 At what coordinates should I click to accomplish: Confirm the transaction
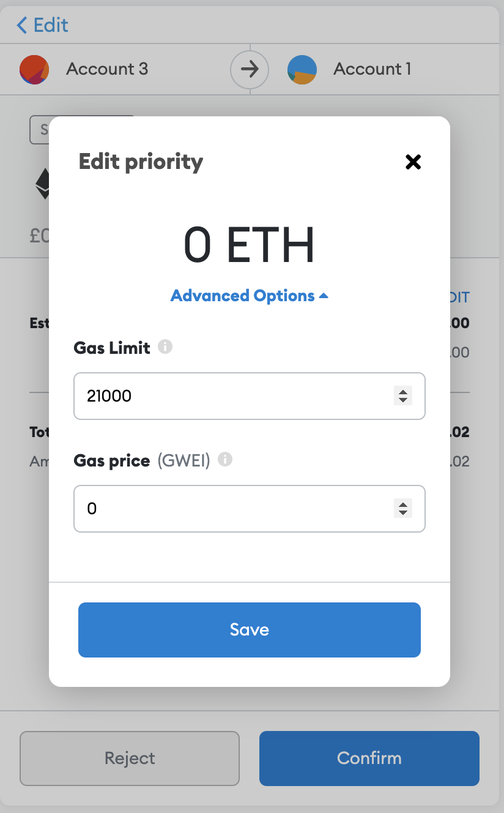pyautogui.click(x=369, y=758)
